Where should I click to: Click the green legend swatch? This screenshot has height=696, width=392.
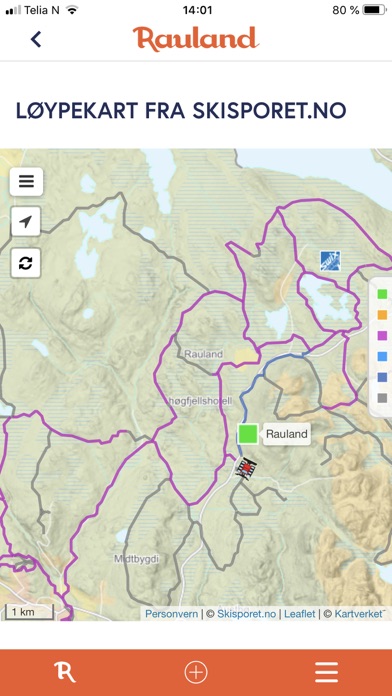click(x=382, y=294)
